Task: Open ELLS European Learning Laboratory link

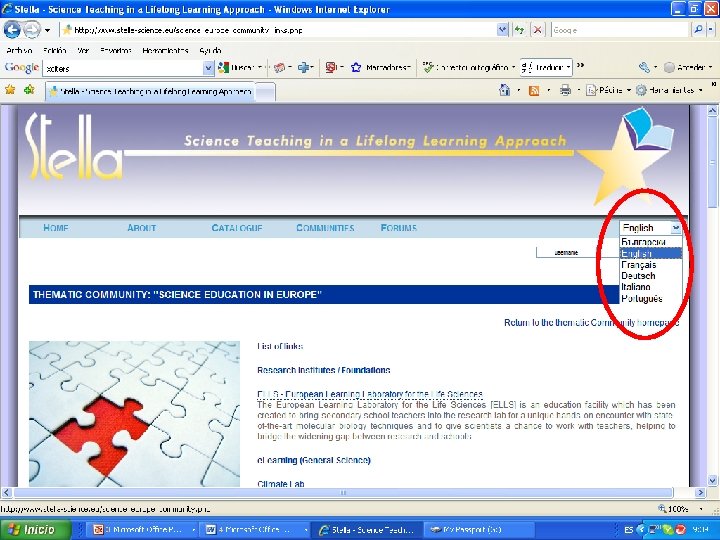Action: pyautogui.click(x=370, y=394)
